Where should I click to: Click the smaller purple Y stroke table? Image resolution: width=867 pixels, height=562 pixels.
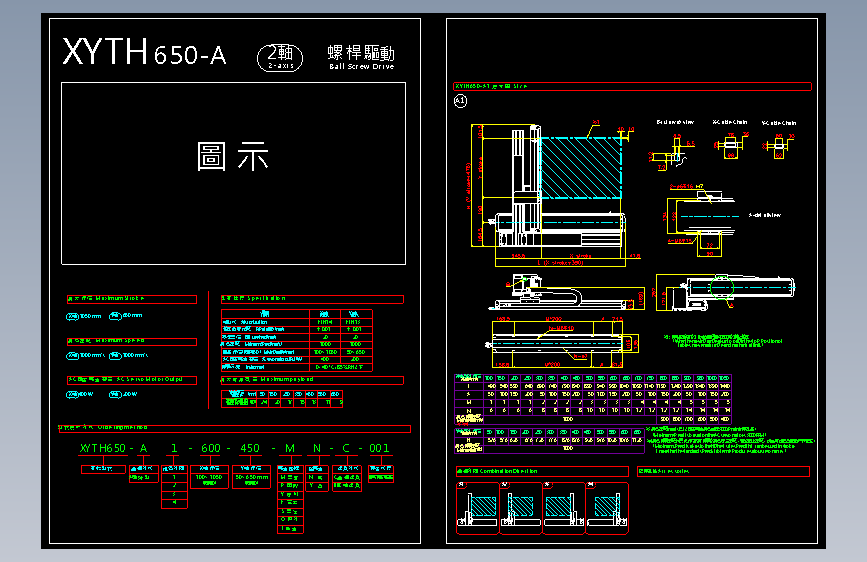(549, 440)
